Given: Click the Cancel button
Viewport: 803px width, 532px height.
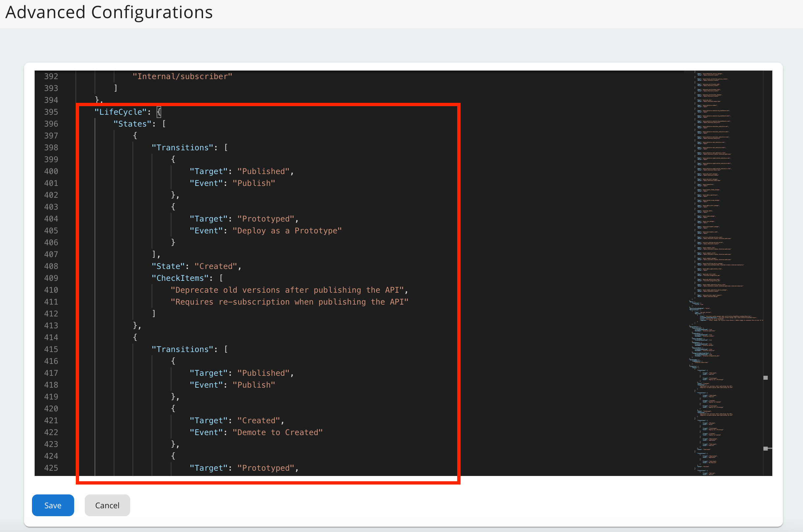Looking at the screenshot, I should 107,505.
